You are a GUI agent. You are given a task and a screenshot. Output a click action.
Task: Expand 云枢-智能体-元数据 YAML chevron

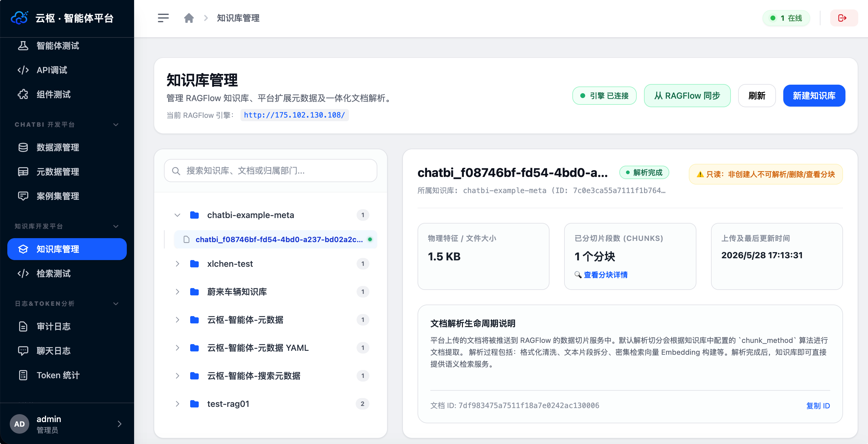pos(177,348)
